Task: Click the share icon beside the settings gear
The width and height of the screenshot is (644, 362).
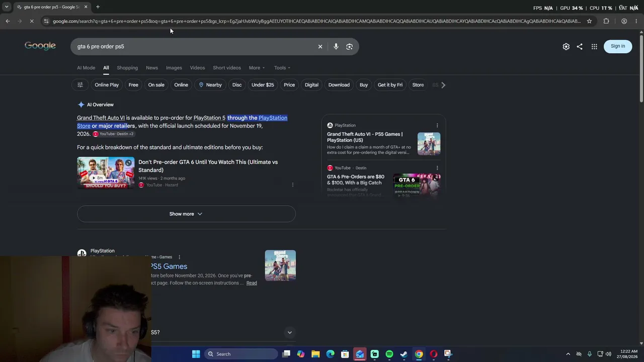Action: click(580, 46)
